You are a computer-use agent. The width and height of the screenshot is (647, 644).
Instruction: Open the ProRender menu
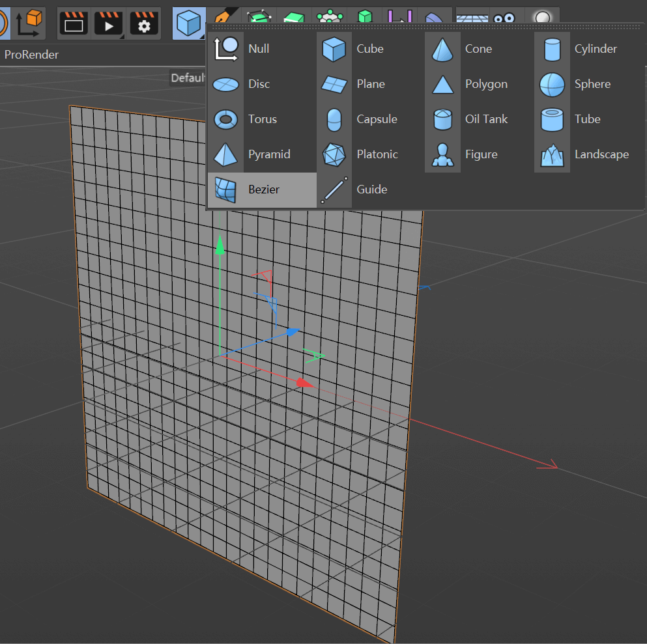click(x=31, y=55)
